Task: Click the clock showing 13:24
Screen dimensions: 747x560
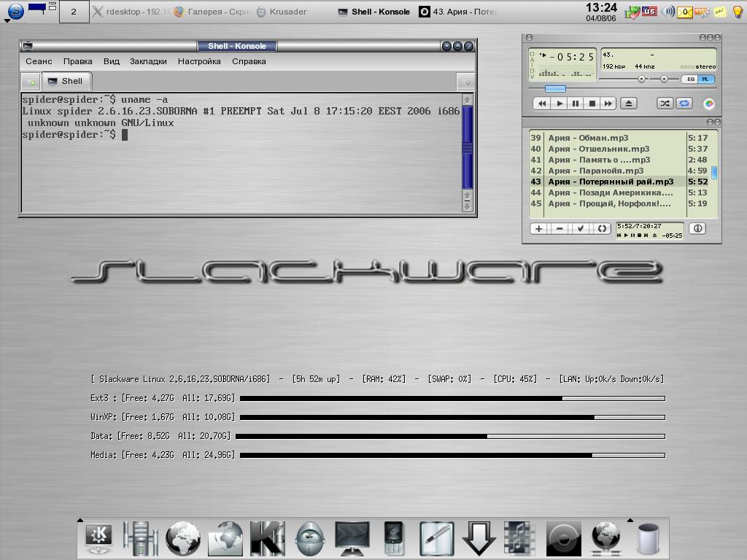Action: point(601,12)
